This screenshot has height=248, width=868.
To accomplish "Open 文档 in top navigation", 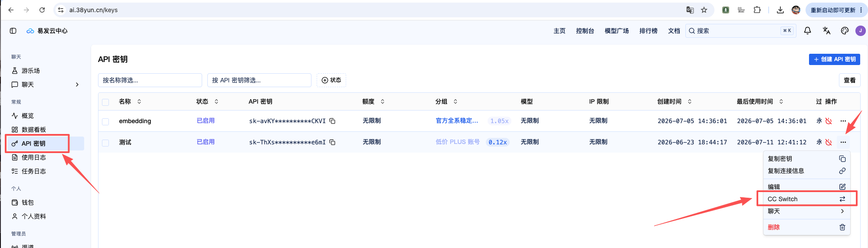I will click(674, 31).
